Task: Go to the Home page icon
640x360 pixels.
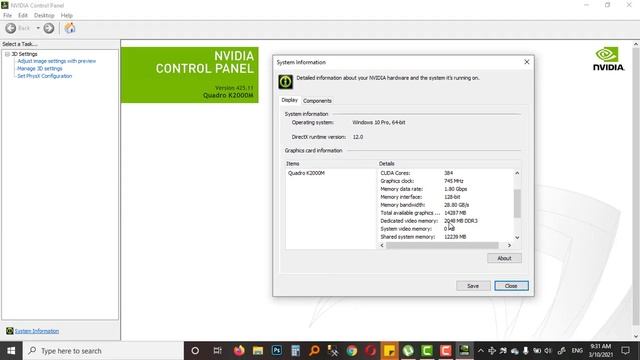Action: tap(70, 28)
